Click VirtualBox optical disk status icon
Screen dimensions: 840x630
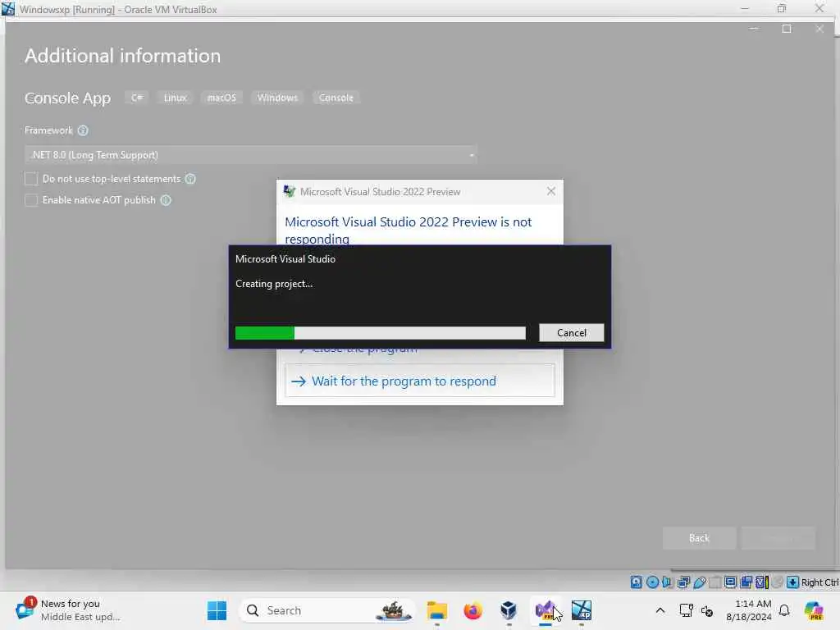pos(652,582)
